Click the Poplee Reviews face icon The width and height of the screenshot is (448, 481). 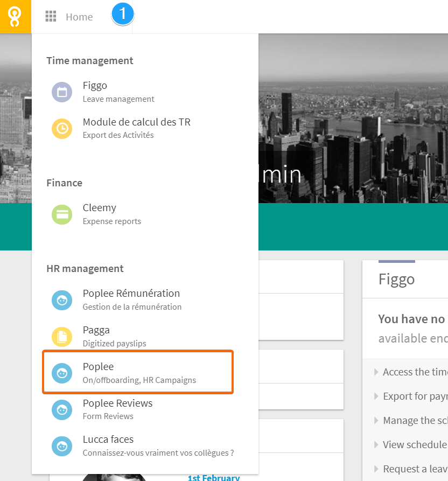point(62,409)
